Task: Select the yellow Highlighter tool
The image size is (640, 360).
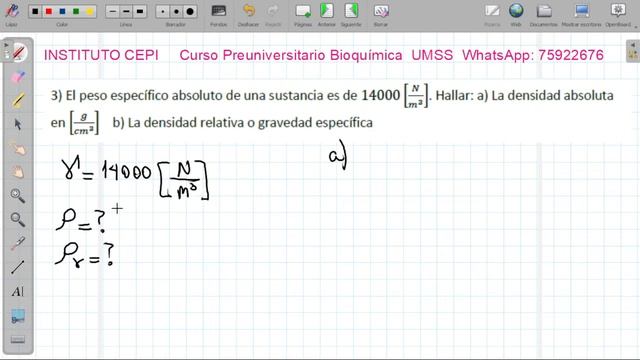Action: coord(18,100)
